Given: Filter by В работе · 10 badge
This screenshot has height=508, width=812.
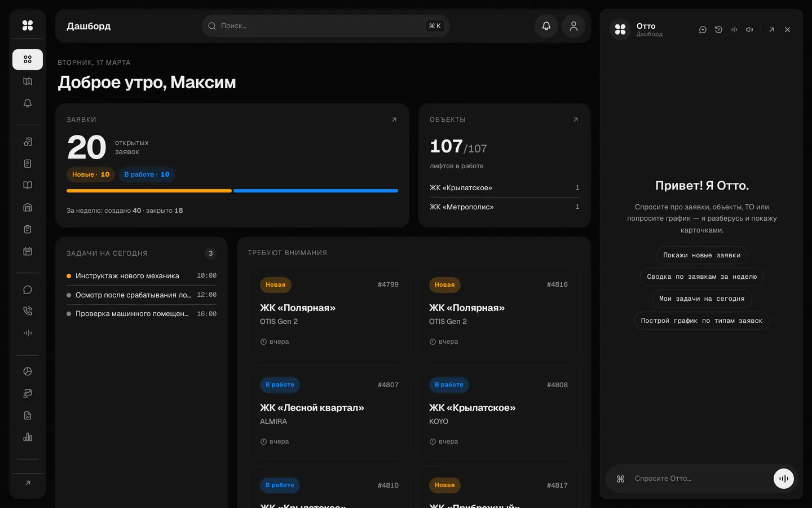Looking at the screenshot, I should click(147, 174).
